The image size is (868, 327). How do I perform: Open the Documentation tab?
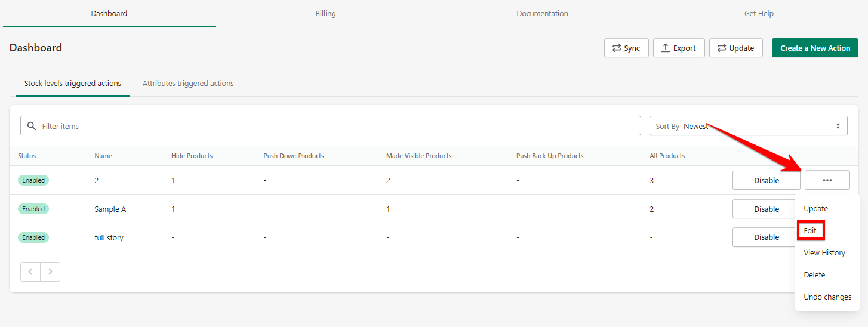542,14
